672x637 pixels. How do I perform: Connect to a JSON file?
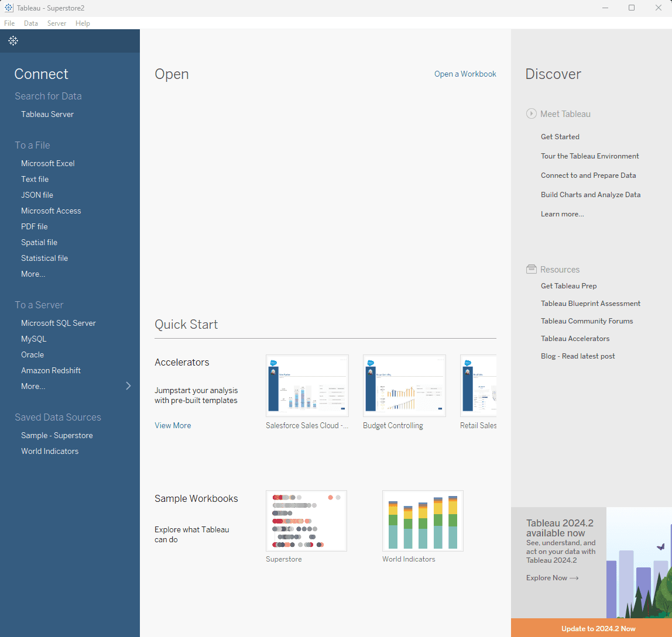pyautogui.click(x=37, y=195)
